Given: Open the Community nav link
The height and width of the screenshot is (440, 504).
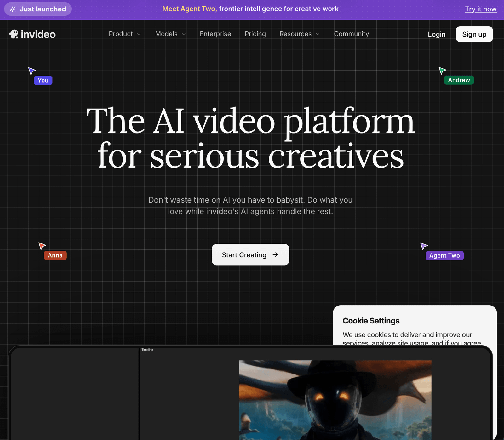Looking at the screenshot, I should click(351, 34).
